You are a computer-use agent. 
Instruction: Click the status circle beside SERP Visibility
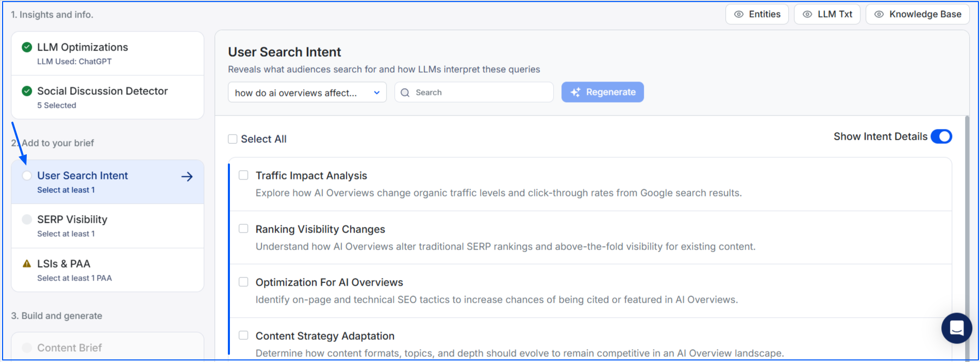coord(27,220)
